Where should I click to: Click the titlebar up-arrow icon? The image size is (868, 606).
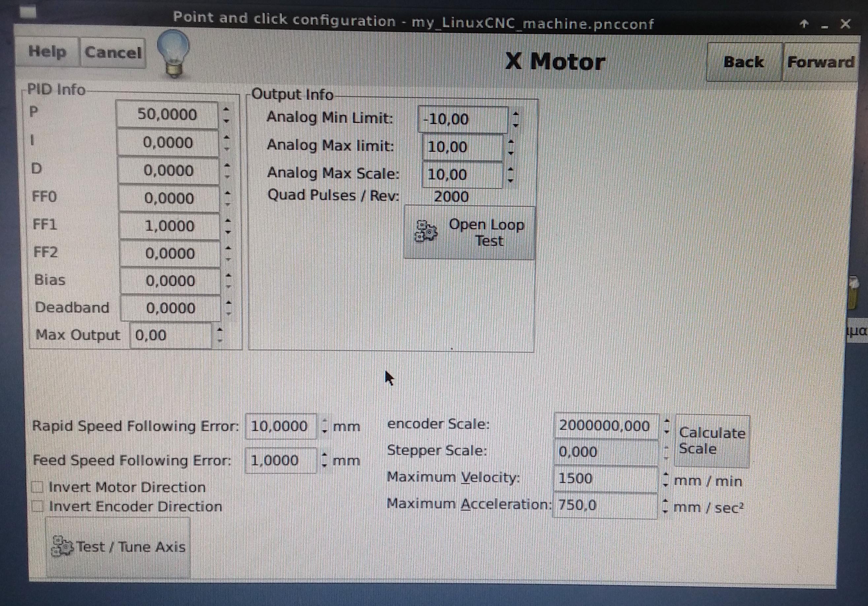tap(805, 24)
